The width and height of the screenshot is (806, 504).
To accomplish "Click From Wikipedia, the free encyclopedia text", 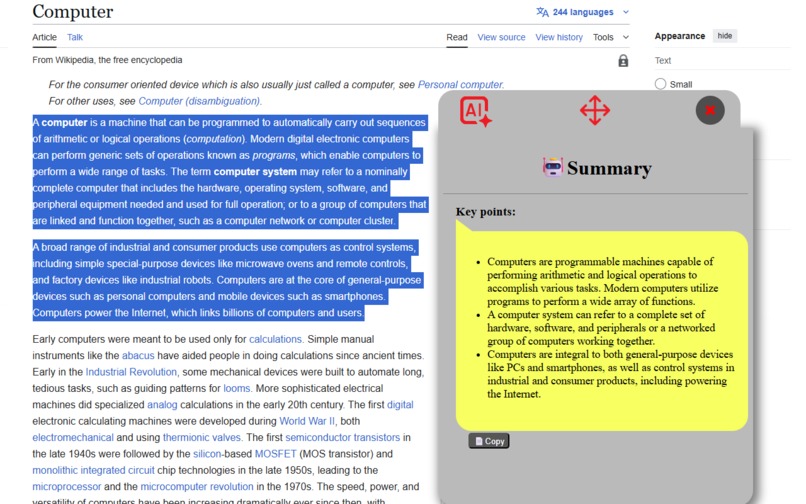I will (107, 60).
